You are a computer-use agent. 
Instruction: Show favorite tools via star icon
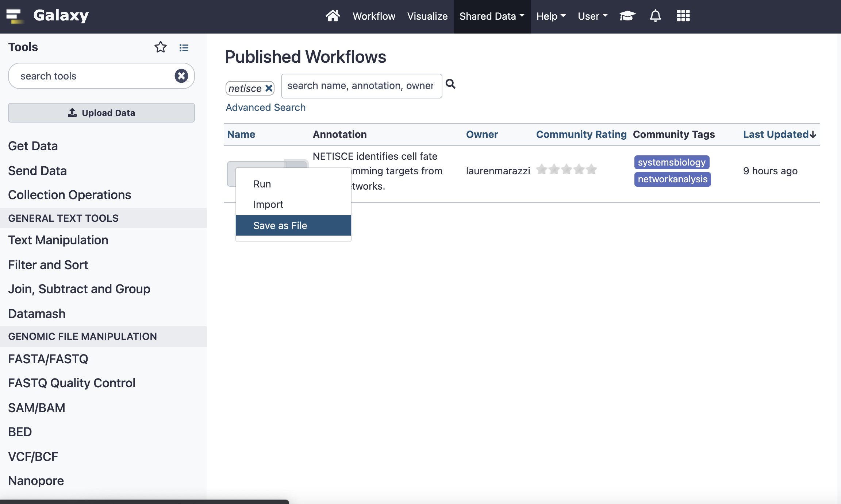click(161, 47)
